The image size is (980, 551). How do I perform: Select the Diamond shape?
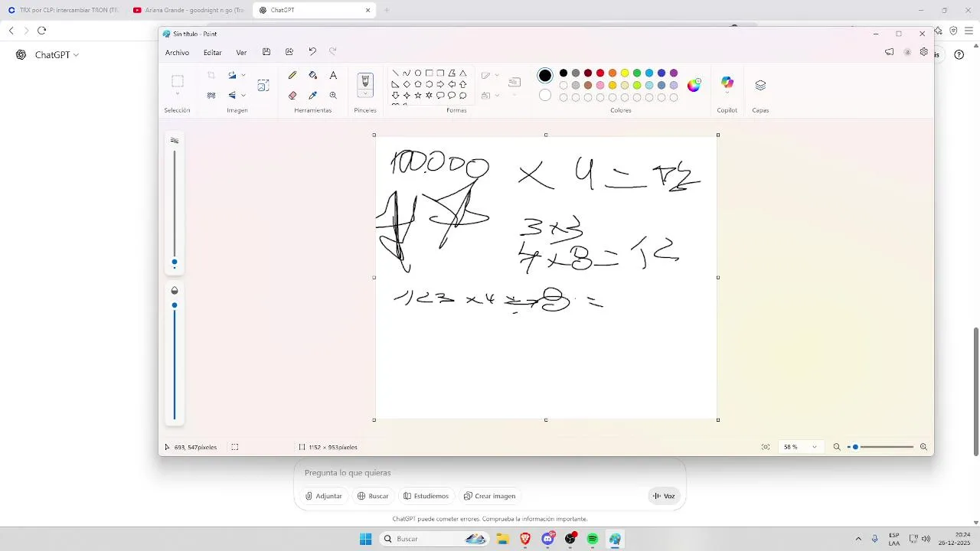pyautogui.click(x=407, y=84)
